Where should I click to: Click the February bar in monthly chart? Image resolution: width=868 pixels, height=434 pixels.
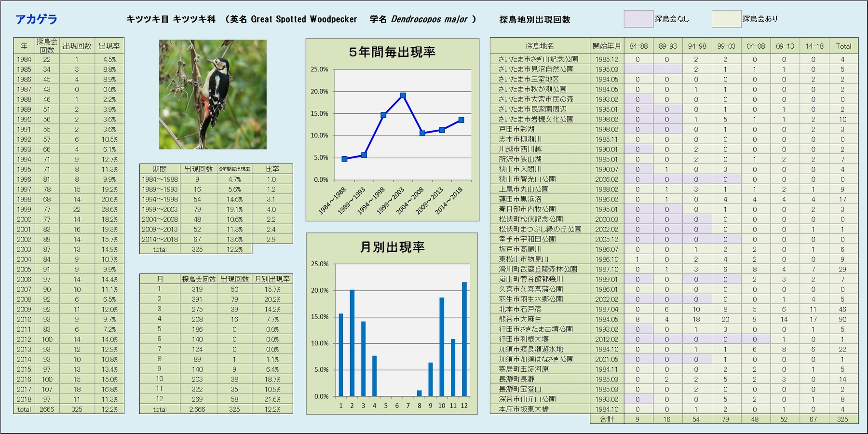(352, 342)
